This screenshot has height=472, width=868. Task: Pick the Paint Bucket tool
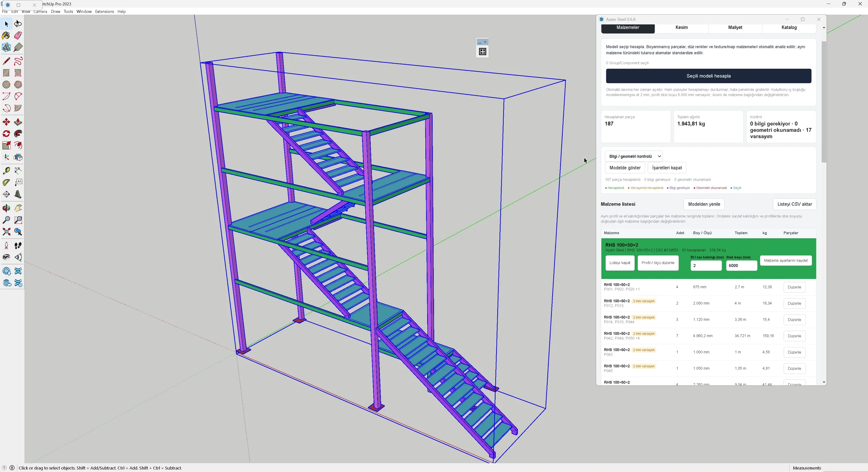click(6, 35)
